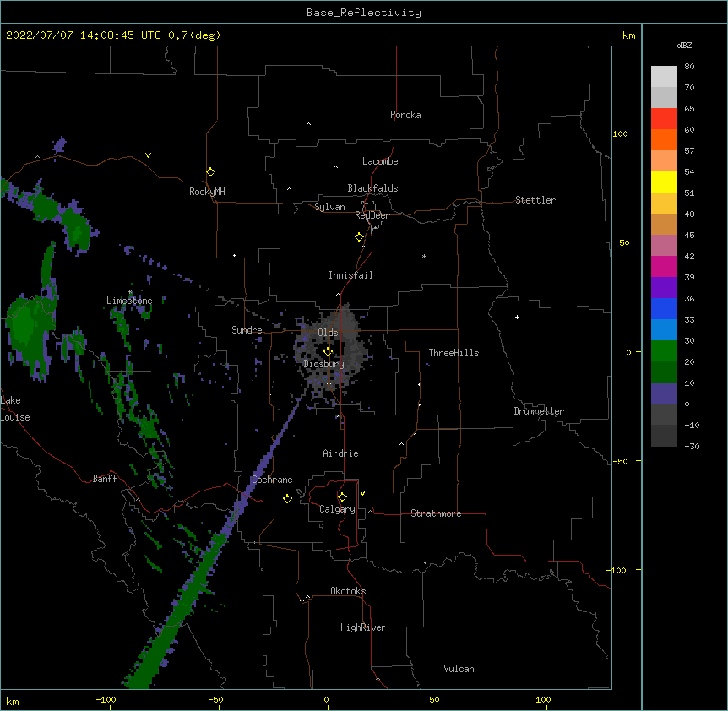Click the Strathmore town label
Screen dimensions: 728x711
436,513
